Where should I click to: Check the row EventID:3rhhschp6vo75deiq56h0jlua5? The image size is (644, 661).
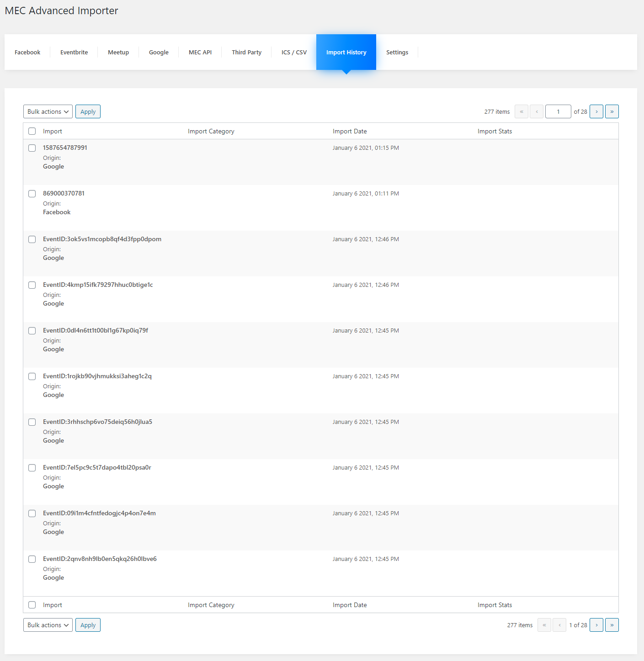point(32,422)
